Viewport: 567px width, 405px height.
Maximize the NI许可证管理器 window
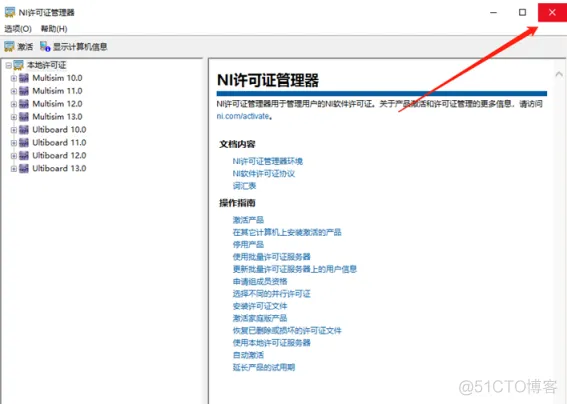[523, 13]
